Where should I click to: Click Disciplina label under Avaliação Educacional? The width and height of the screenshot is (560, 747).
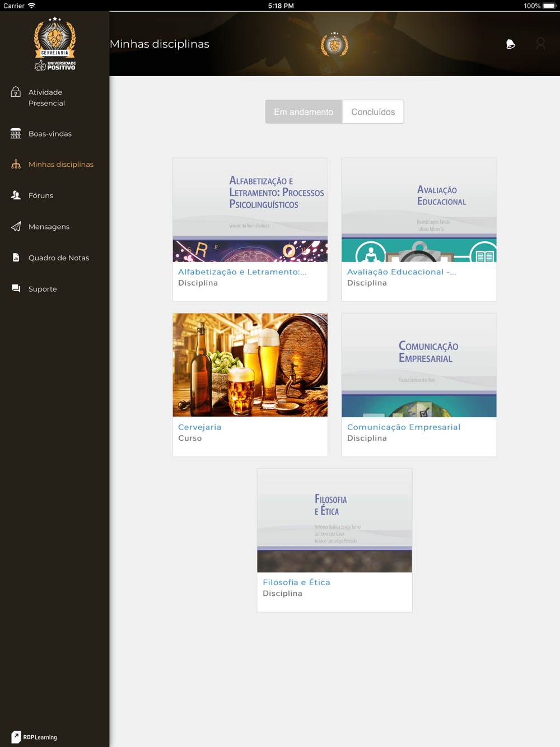point(367,283)
